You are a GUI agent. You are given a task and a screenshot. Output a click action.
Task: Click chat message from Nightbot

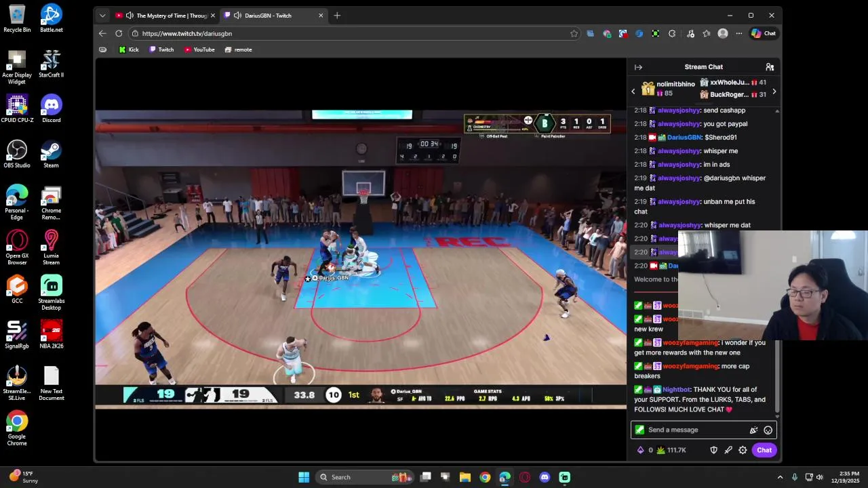pyautogui.click(x=701, y=399)
